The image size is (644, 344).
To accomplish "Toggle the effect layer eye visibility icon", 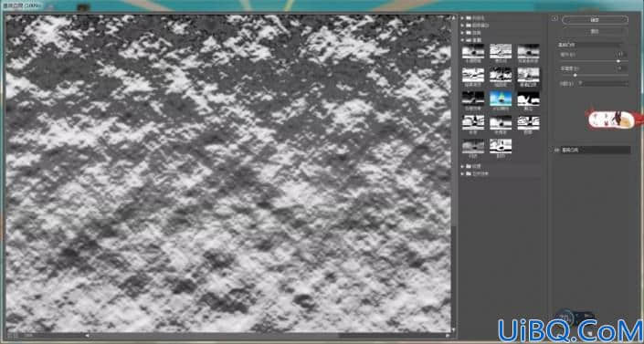I will click(557, 151).
